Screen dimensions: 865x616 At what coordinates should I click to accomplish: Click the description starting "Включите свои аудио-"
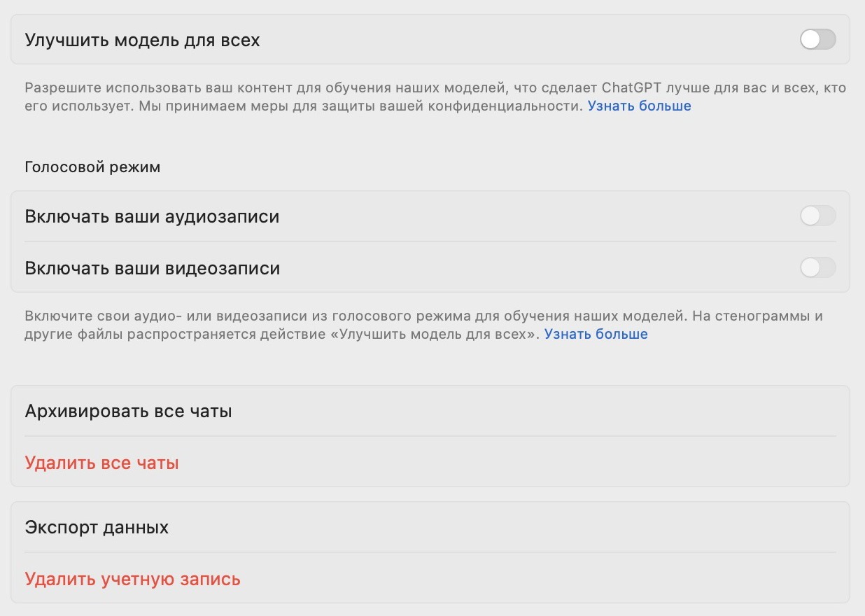[280, 316]
